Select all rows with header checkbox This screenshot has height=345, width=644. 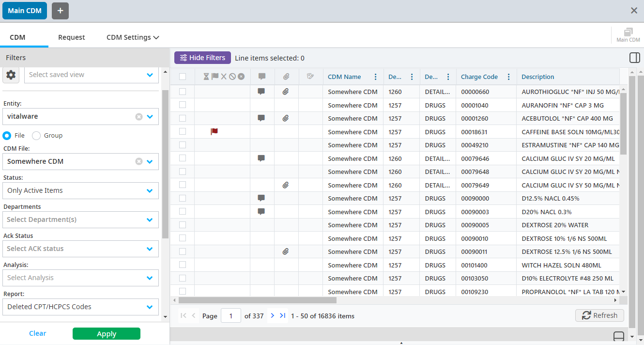183,77
